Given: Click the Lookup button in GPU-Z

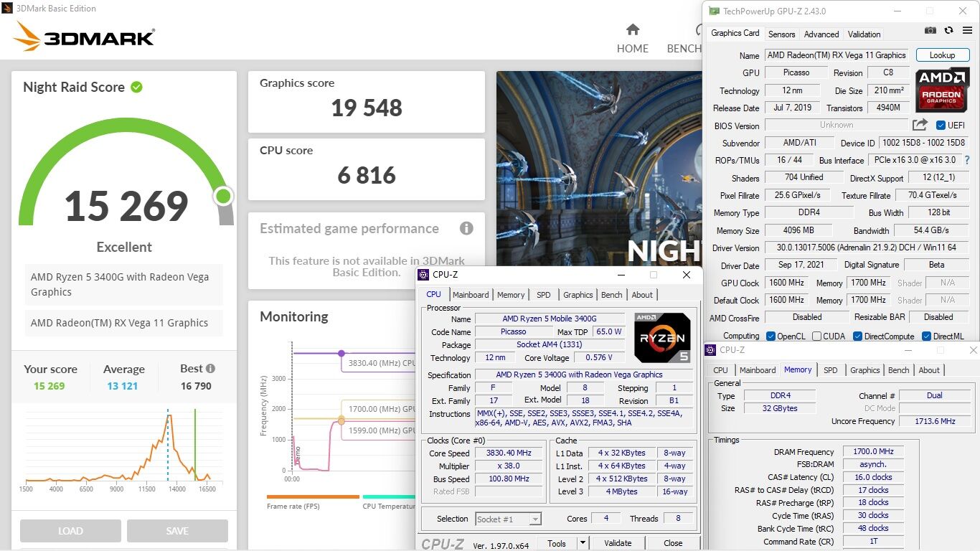Looking at the screenshot, I should (x=942, y=55).
